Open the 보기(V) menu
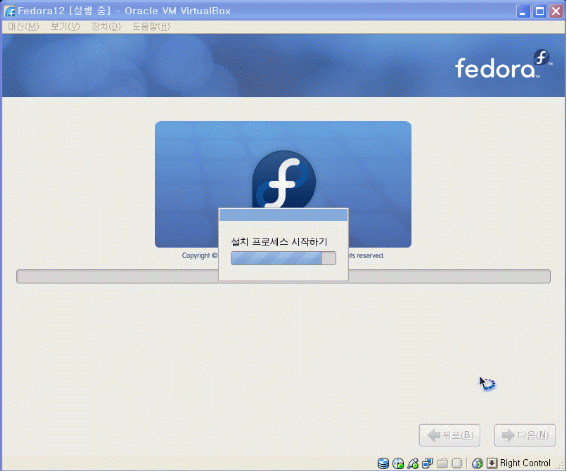 pyautogui.click(x=65, y=26)
